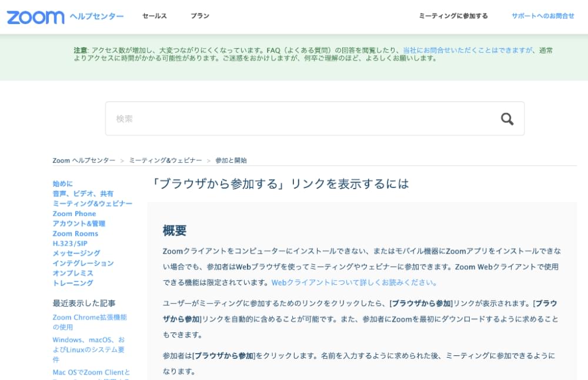
Task: Follow the Webクライアントについて詳しくお読みください link
Action: click(x=354, y=283)
